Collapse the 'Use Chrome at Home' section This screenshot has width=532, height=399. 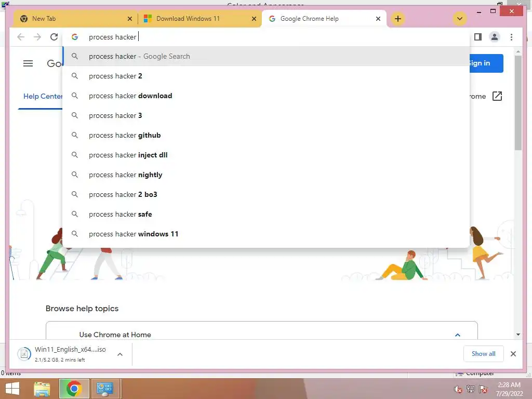(x=458, y=335)
